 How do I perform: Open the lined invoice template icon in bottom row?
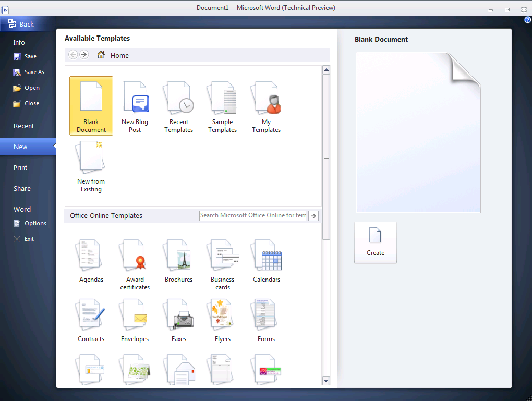pos(221,369)
